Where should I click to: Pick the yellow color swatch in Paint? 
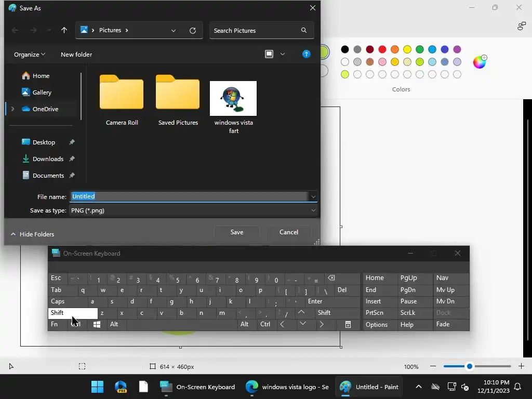(407, 49)
